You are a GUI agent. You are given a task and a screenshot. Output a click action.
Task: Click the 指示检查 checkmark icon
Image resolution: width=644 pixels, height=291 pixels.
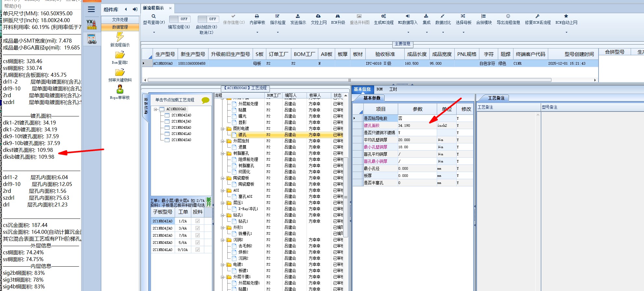[277, 16]
